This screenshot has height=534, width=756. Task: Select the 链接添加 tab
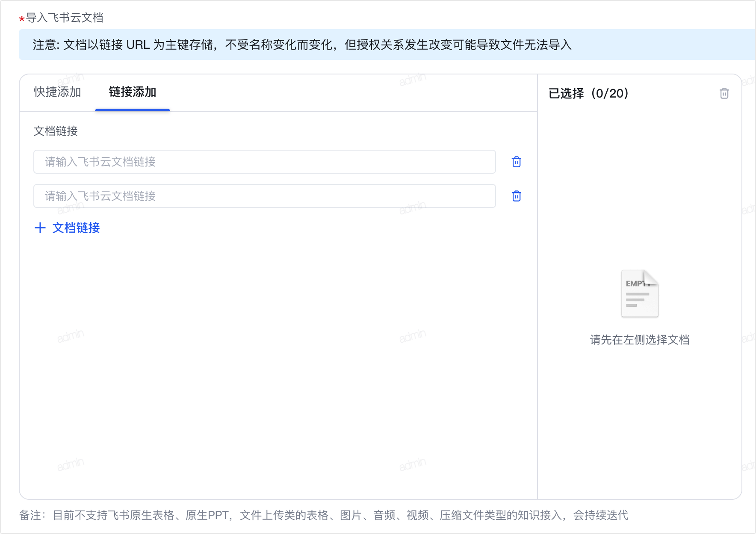click(x=133, y=92)
